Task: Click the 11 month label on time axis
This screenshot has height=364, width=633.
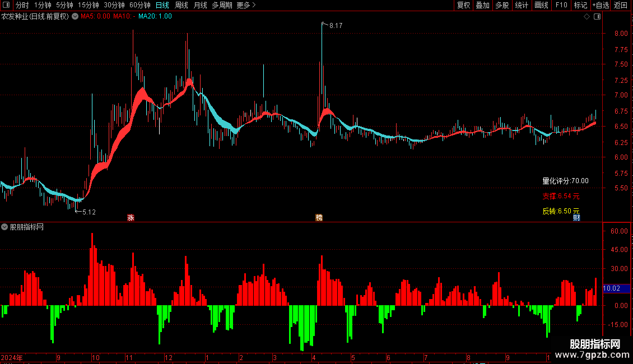Action: (x=129, y=357)
